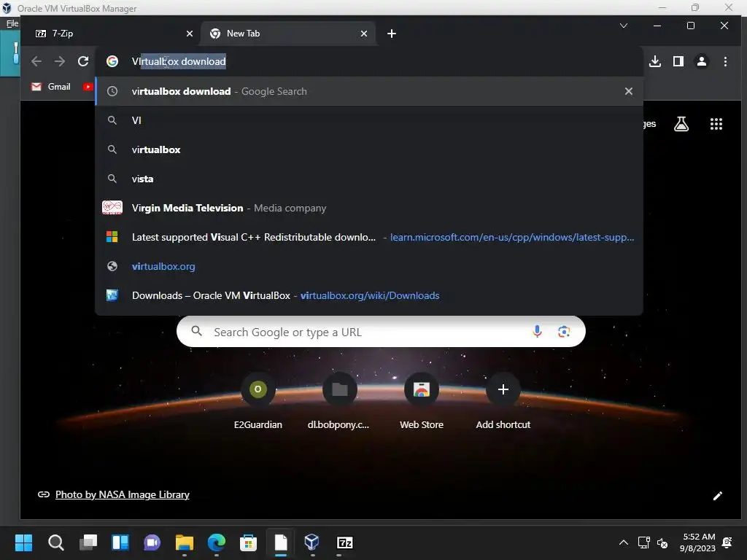Viewport: 747px width, 560px height.
Task: Open the network tray icon
Action: 643,542
